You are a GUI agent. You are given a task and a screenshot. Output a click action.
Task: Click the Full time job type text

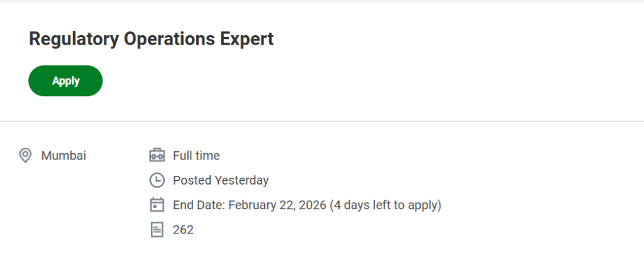coord(196,156)
